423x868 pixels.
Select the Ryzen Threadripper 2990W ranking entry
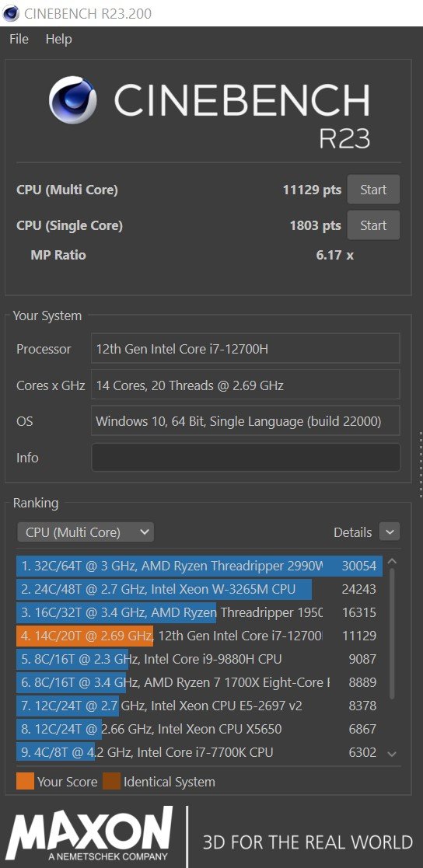[x=199, y=566]
